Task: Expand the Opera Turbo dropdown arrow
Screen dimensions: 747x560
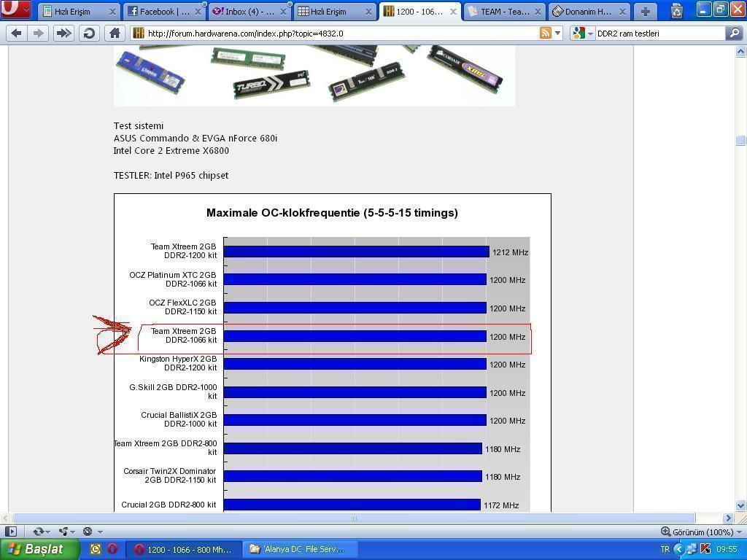Action: click(100, 532)
